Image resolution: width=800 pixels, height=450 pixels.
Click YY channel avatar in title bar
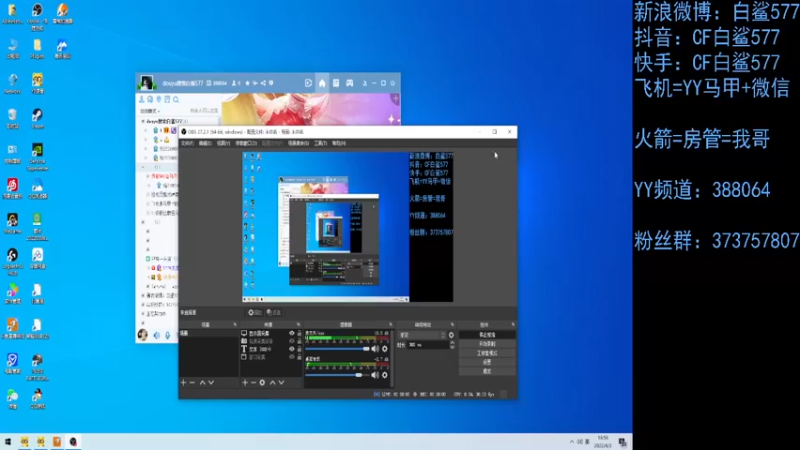146,83
